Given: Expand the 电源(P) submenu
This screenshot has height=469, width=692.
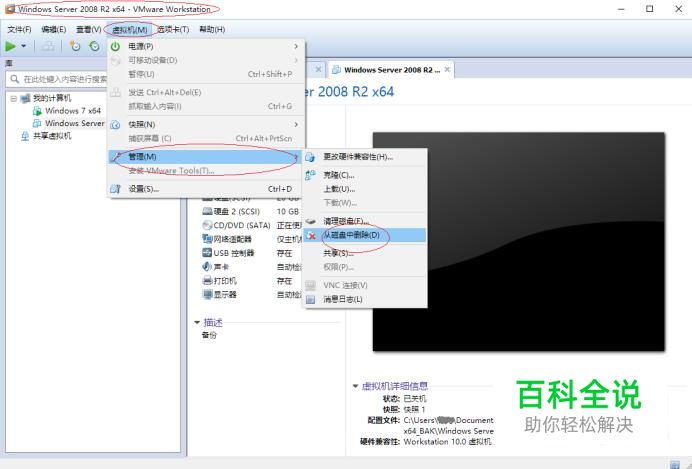Looking at the screenshot, I should (x=206, y=46).
